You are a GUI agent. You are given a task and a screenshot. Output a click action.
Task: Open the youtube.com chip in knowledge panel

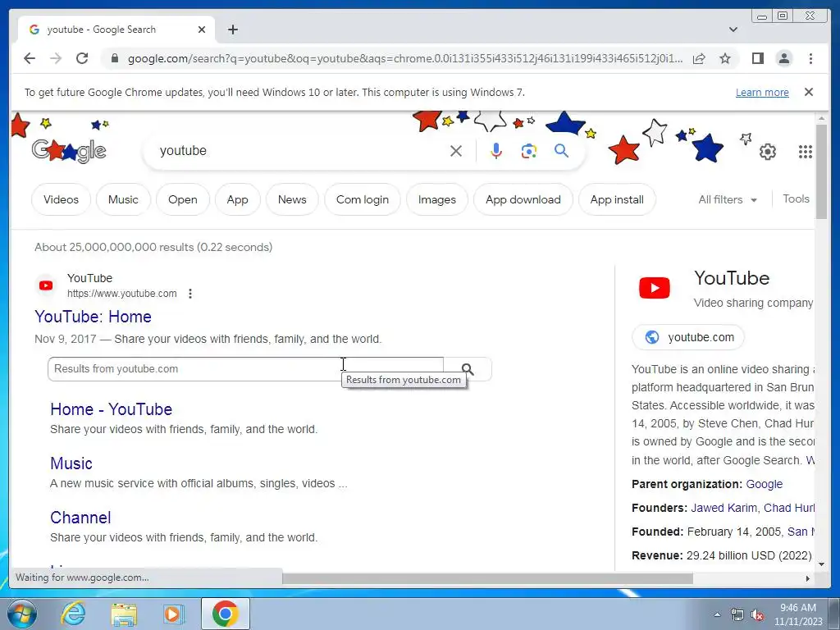(688, 337)
